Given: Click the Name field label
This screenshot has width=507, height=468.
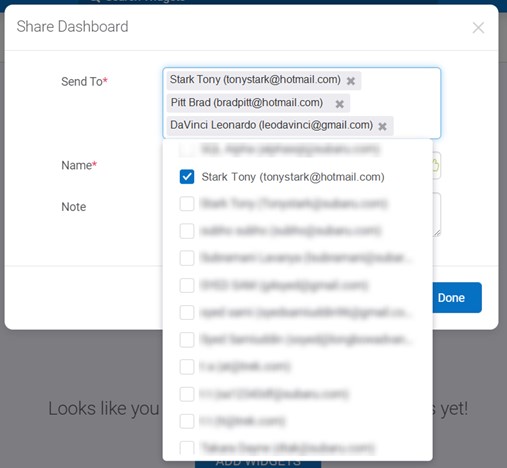Looking at the screenshot, I should [79, 165].
